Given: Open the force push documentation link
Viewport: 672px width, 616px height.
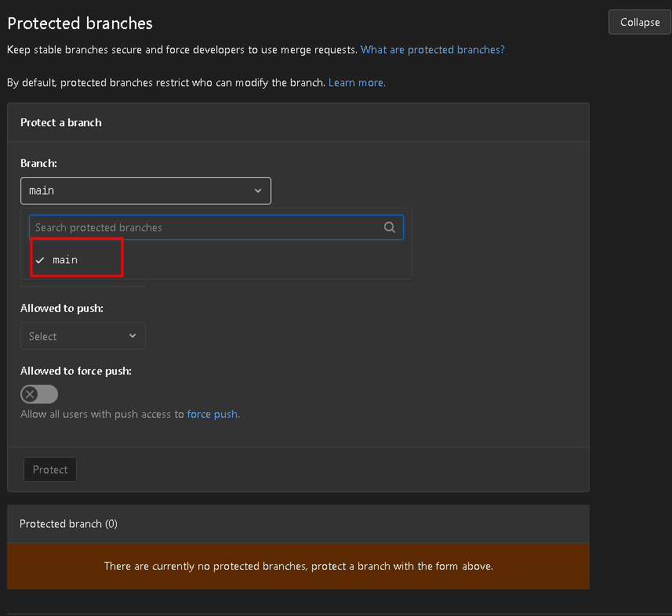Looking at the screenshot, I should tap(213, 415).
